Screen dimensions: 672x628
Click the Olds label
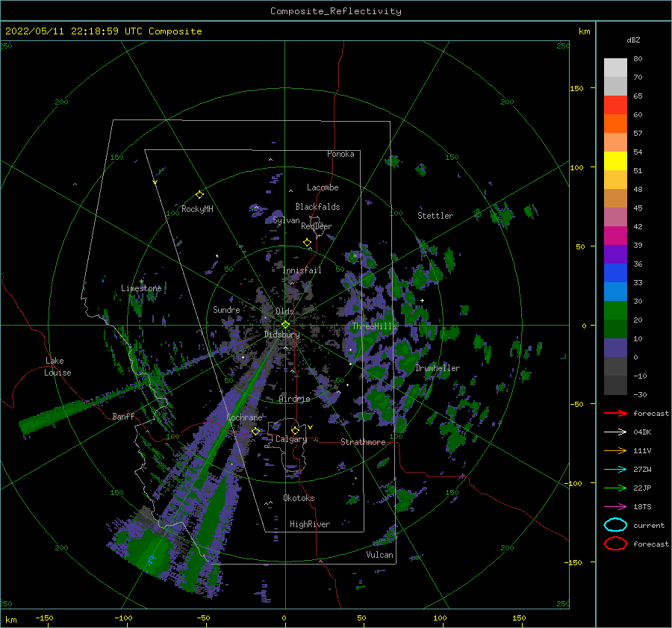tap(284, 311)
